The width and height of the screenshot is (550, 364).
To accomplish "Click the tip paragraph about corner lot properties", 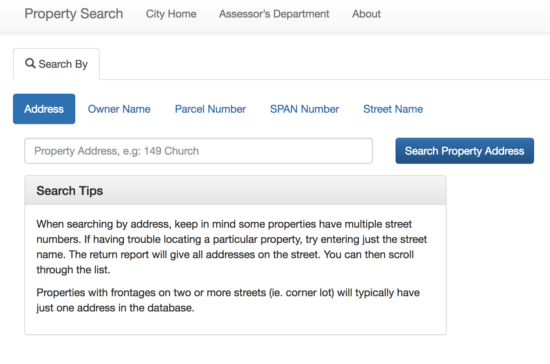I will (228, 300).
